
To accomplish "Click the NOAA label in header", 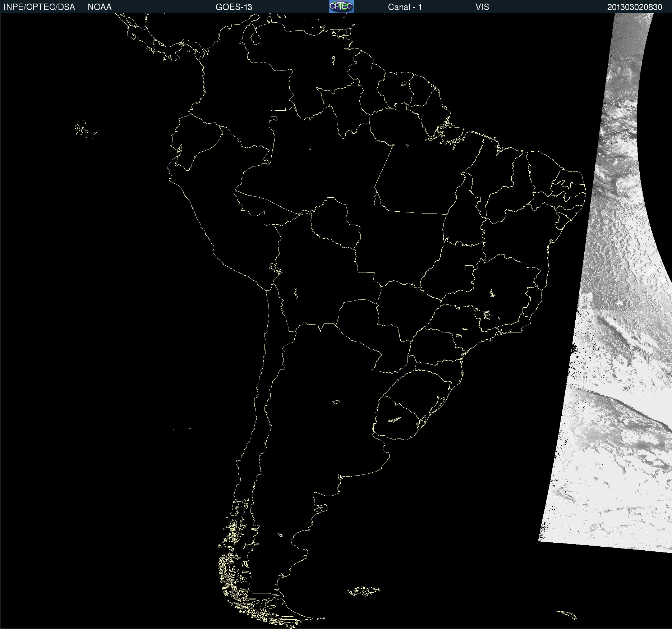I will [x=100, y=7].
